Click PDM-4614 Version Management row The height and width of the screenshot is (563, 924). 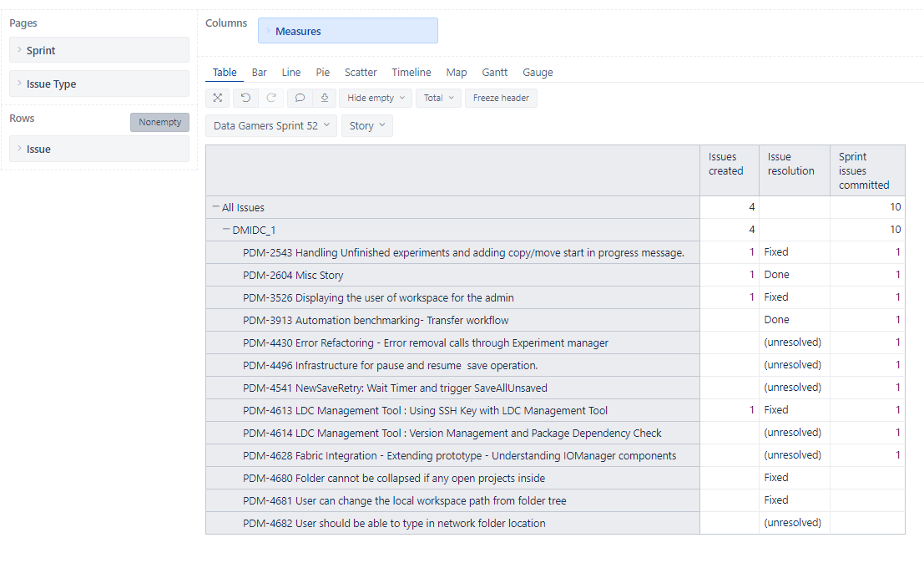pyautogui.click(x=452, y=434)
